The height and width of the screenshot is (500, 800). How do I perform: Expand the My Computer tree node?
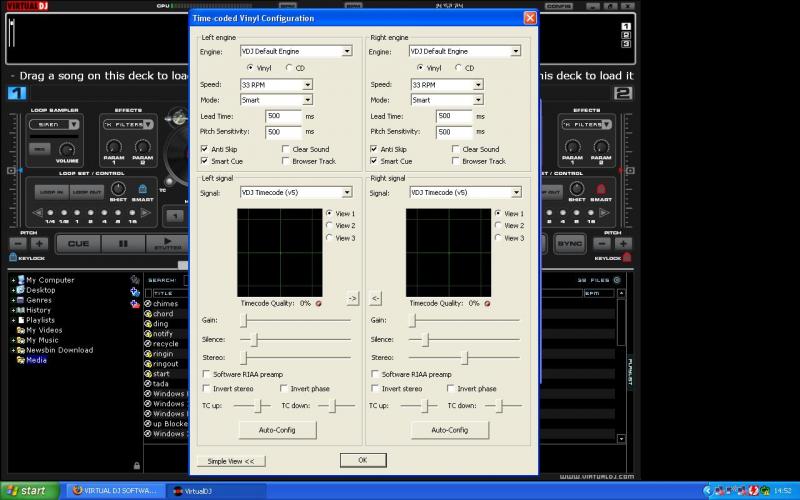(13, 280)
